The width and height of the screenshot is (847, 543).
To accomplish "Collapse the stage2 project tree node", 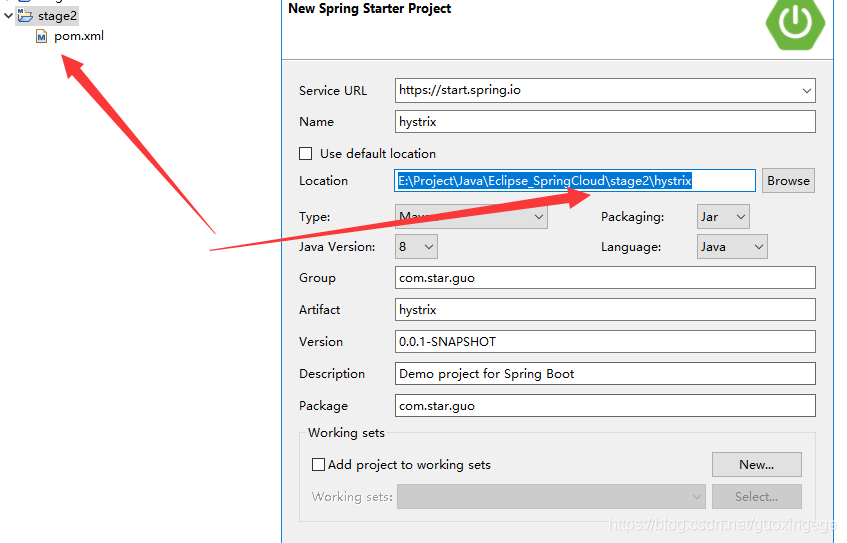I will pyautogui.click(x=8, y=16).
